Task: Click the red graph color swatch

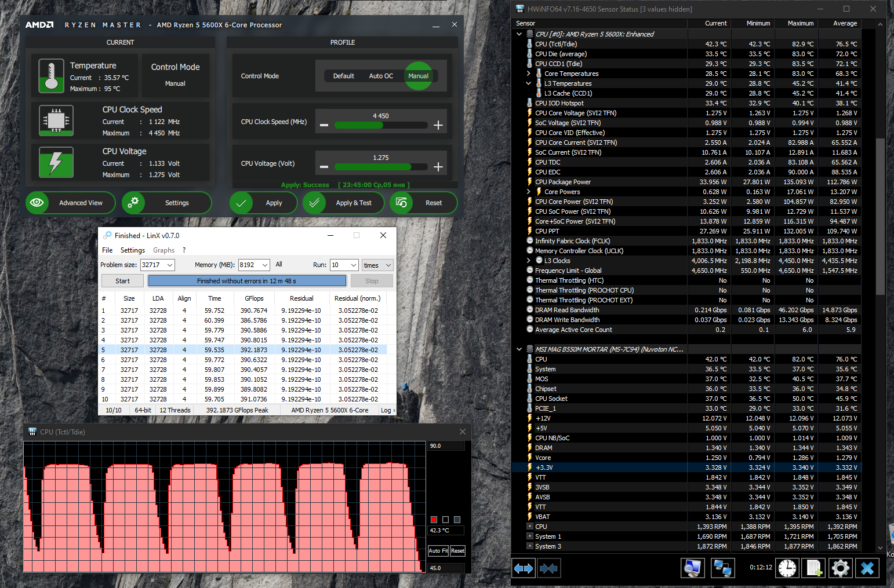Action: point(434,520)
